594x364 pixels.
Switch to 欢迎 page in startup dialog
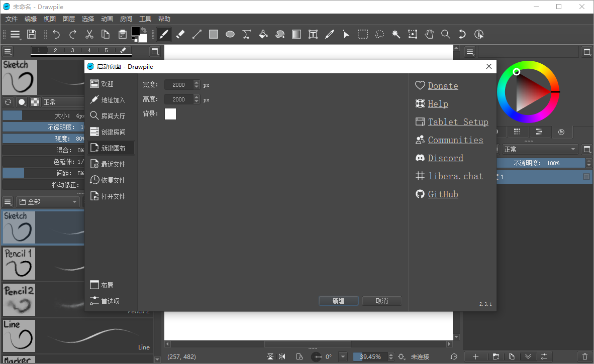tap(111, 84)
